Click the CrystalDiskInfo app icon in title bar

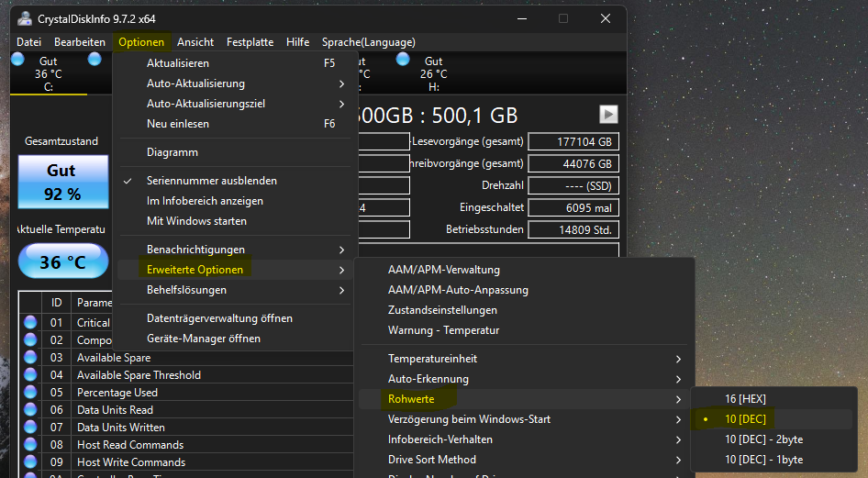(x=25, y=19)
